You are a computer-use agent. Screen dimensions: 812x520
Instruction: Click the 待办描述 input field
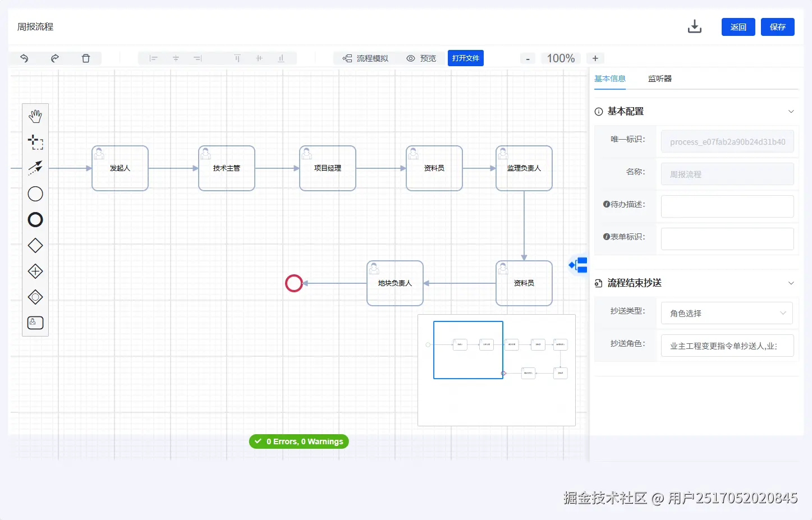pyautogui.click(x=727, y=206)
